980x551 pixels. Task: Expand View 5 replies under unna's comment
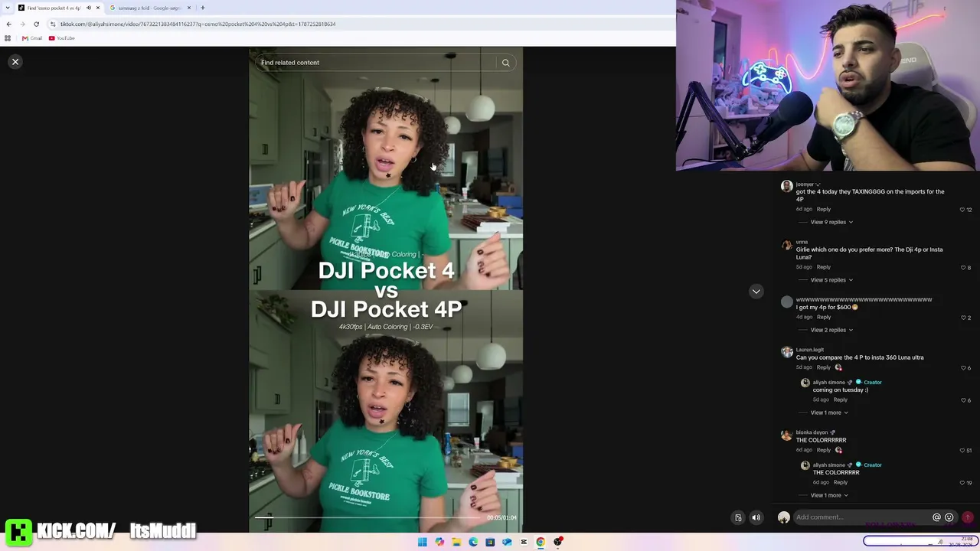pos(831,280)
